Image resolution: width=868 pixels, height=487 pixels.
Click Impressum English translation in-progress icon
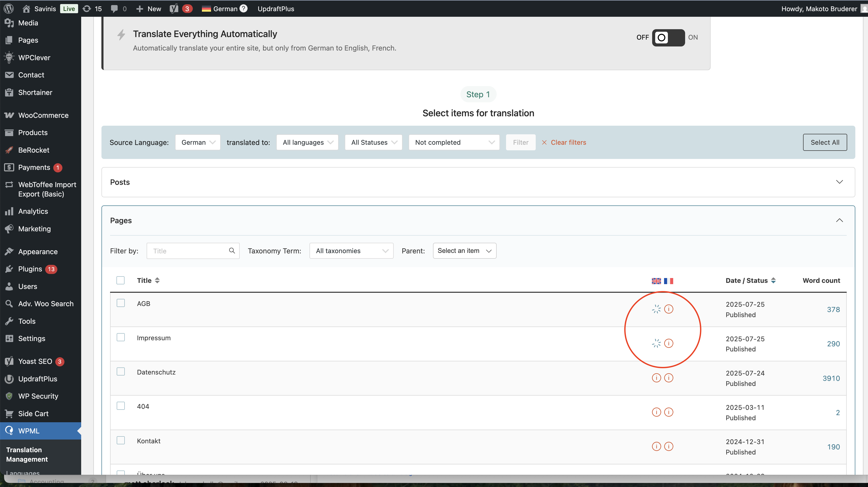point(656,343)
